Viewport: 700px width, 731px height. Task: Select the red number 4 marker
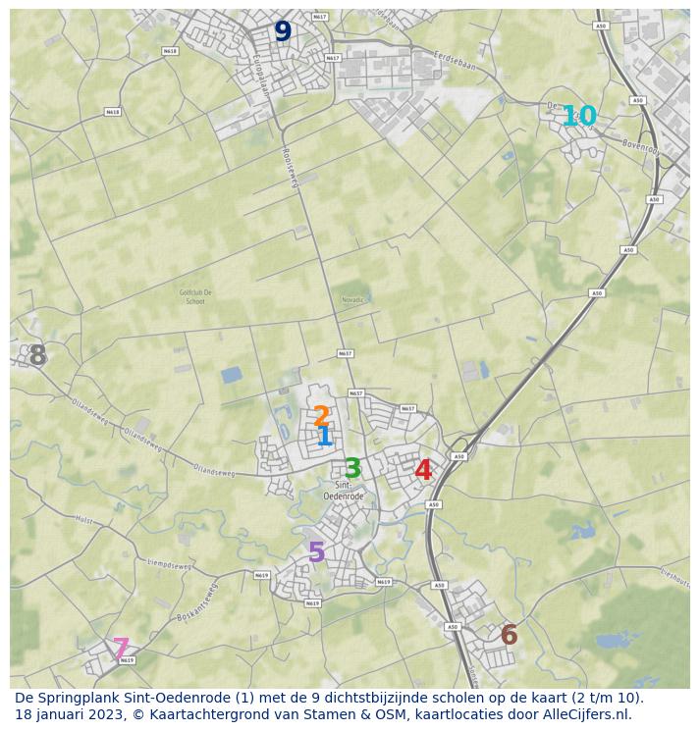(423, 470)
